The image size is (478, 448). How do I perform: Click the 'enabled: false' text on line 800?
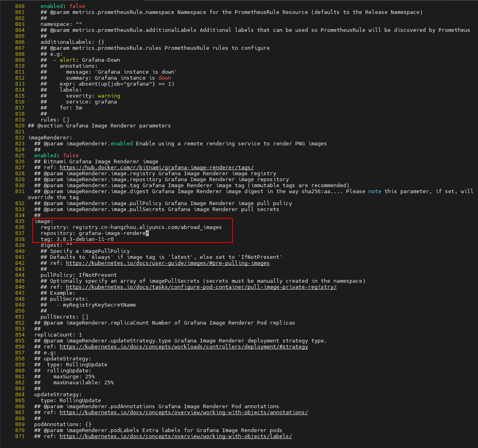[x=62, y=6]
